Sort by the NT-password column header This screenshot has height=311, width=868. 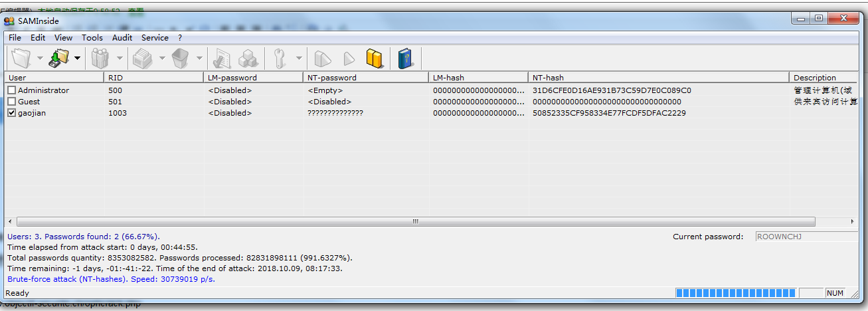[367, 78]
